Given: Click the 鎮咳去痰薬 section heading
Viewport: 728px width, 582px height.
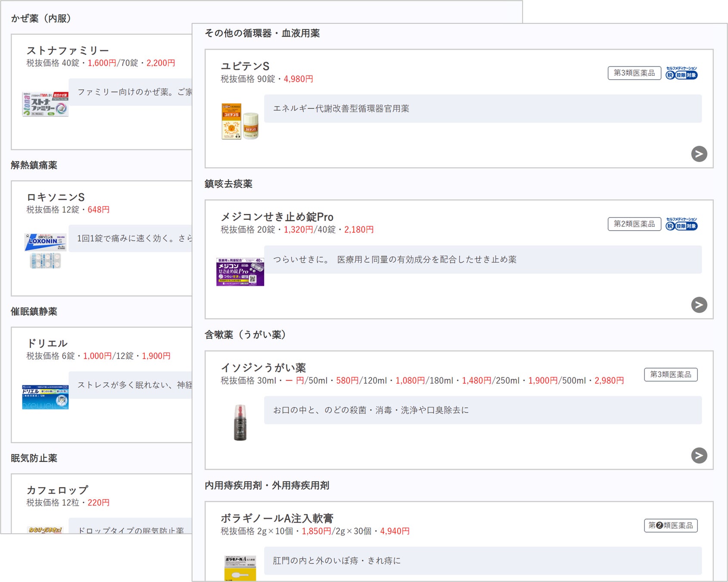Looking at the screenshot, I should click(x=228, y=184).
